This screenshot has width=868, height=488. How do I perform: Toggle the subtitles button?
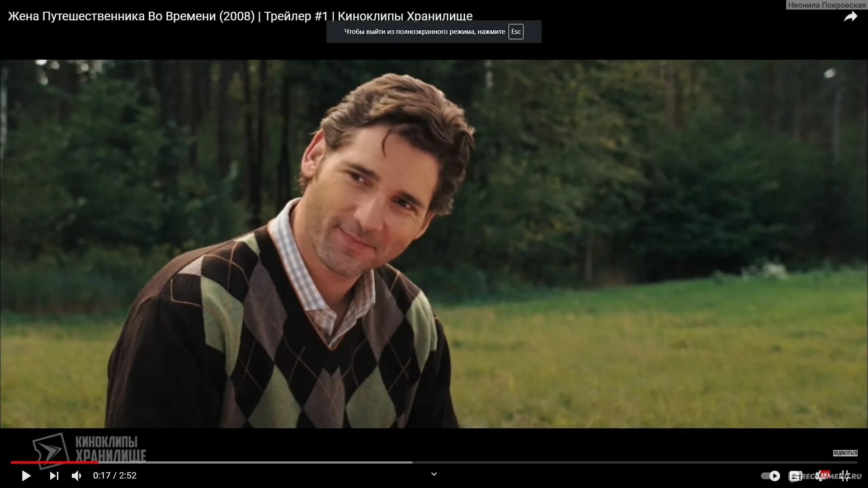(x=795, y=476)
